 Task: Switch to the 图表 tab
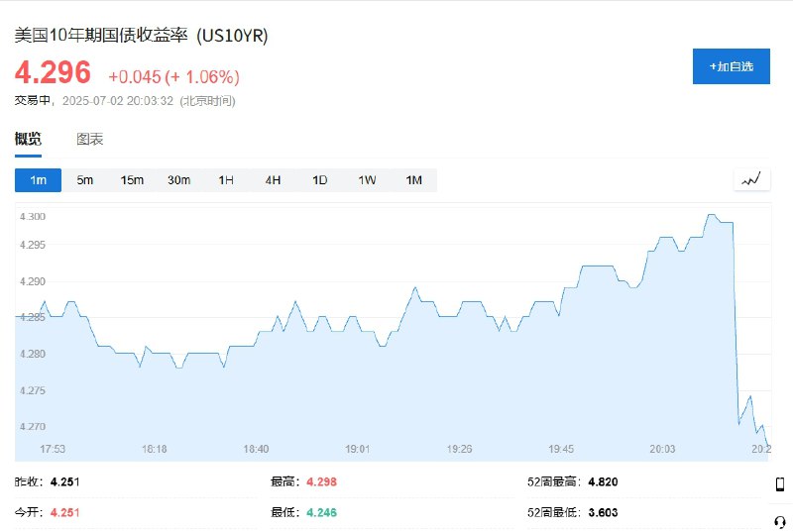[x=89, y=139]
